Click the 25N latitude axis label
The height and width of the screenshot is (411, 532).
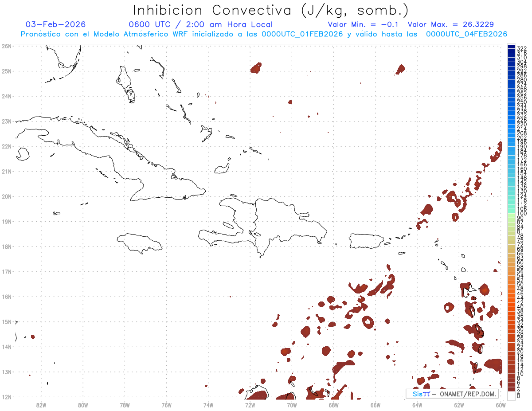[7, 71]
